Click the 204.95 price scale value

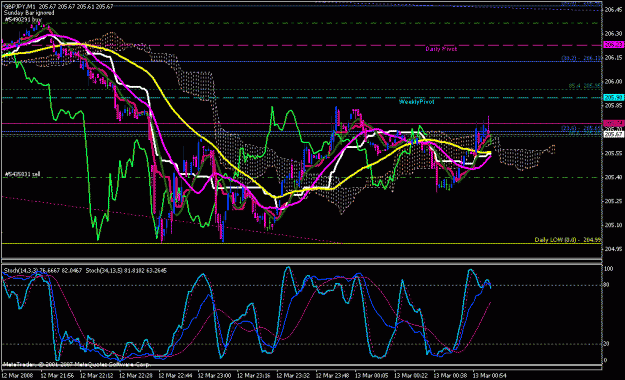click(x=613, y=249)
